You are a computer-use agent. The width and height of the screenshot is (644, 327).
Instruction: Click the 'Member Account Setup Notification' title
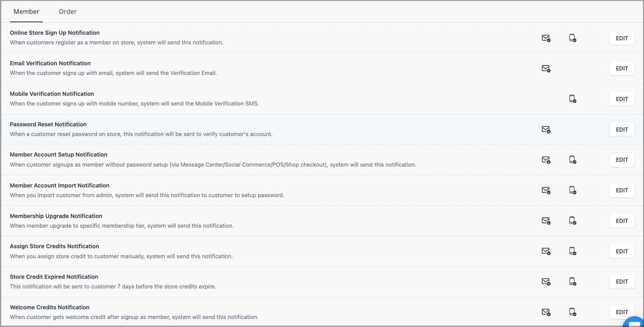click(59, 154)
